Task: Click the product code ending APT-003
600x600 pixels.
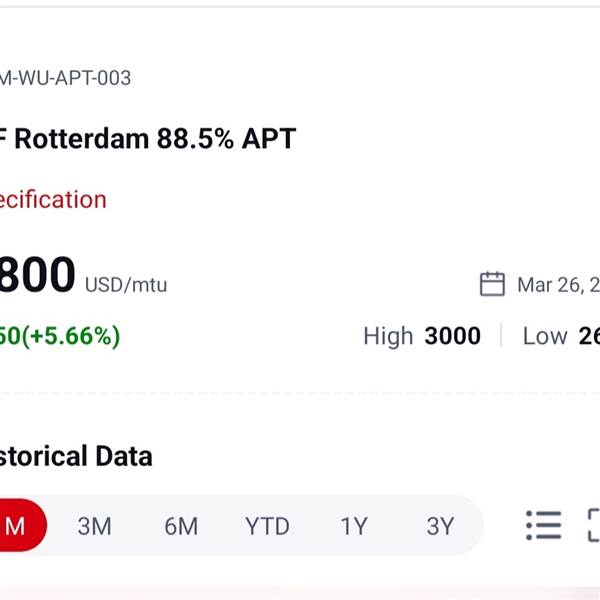Action: click(66, 77)
